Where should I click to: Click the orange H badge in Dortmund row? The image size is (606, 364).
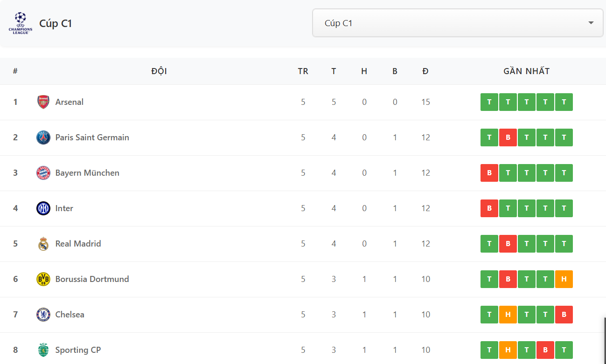point(564,279)
